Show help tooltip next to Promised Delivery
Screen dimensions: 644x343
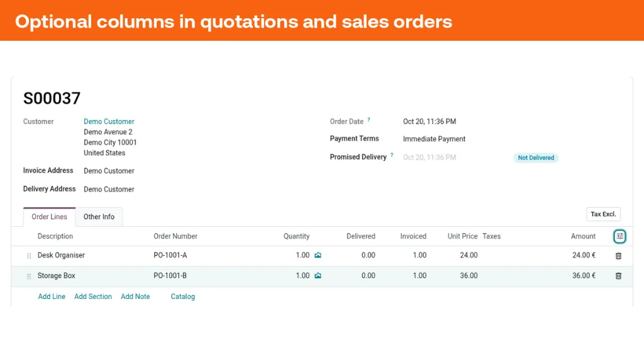[x=391, y=155]
